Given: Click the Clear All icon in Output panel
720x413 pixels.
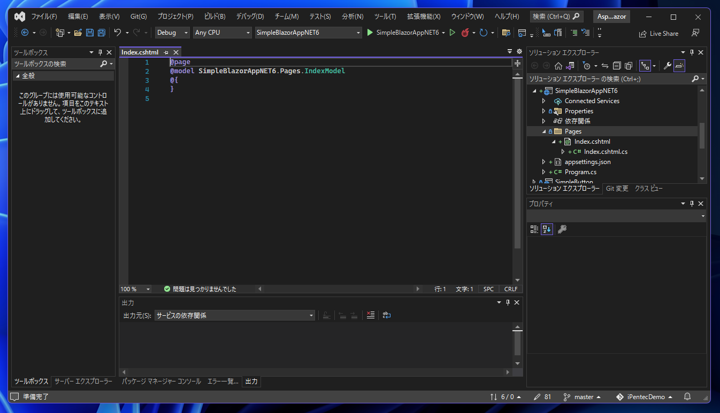Looking at the screenshot, I should pos(371,315).
